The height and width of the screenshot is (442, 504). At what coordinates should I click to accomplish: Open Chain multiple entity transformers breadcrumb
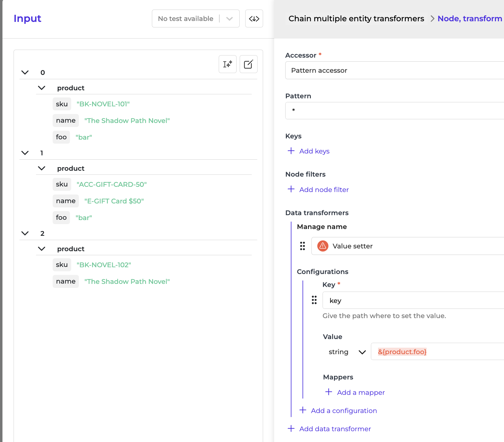click(356, 19)
